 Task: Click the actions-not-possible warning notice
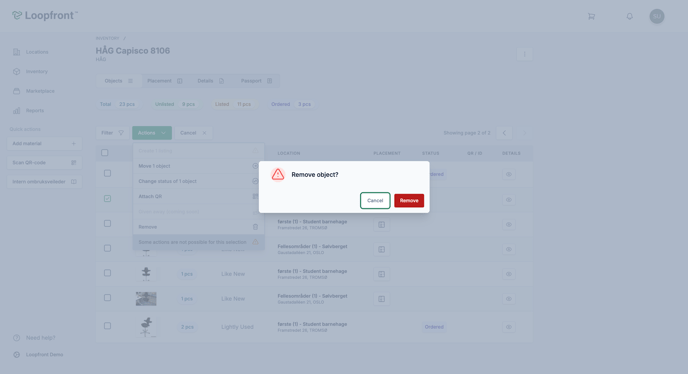(198, 242)
